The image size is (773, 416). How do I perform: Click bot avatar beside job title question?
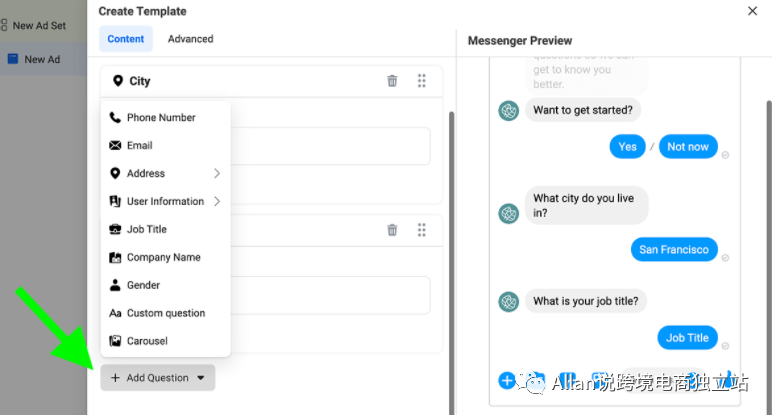tap(509, 301)
